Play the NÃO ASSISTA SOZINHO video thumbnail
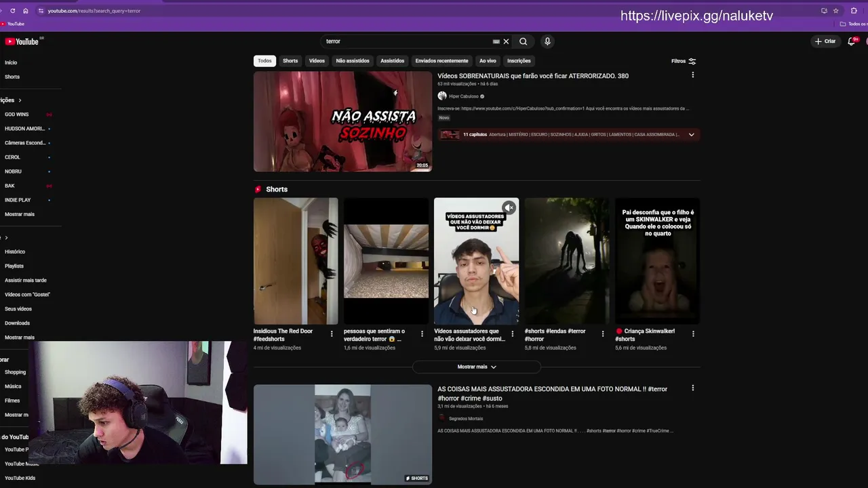Viewport: 868px width, 488px height. (342, 121)
